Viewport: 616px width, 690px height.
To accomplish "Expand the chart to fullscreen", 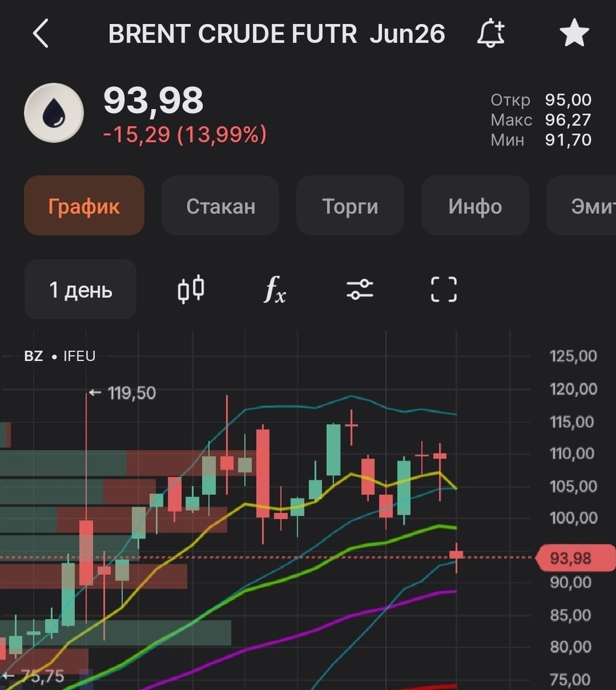I will click(444, 289).
